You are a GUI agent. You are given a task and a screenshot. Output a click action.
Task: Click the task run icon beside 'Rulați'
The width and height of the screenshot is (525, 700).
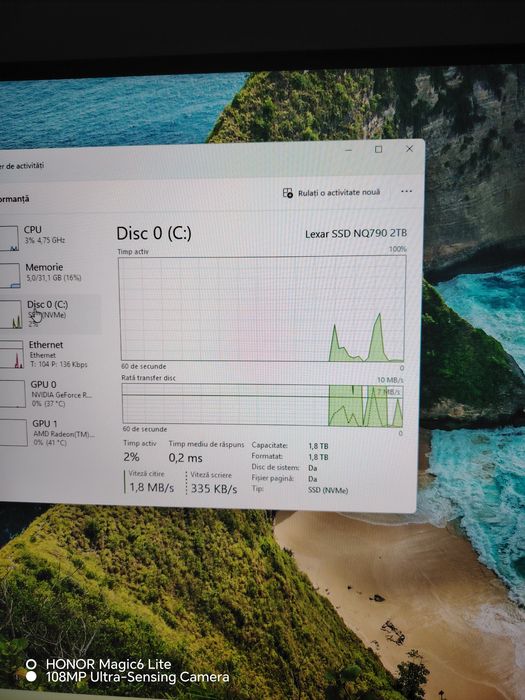(288, 193)
